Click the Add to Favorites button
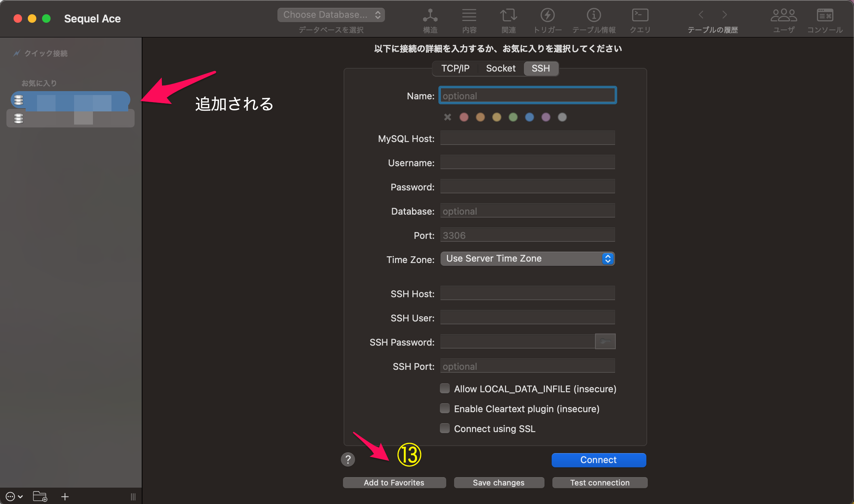The width and height of the screenshot is (854, 504). pos(394,483)
